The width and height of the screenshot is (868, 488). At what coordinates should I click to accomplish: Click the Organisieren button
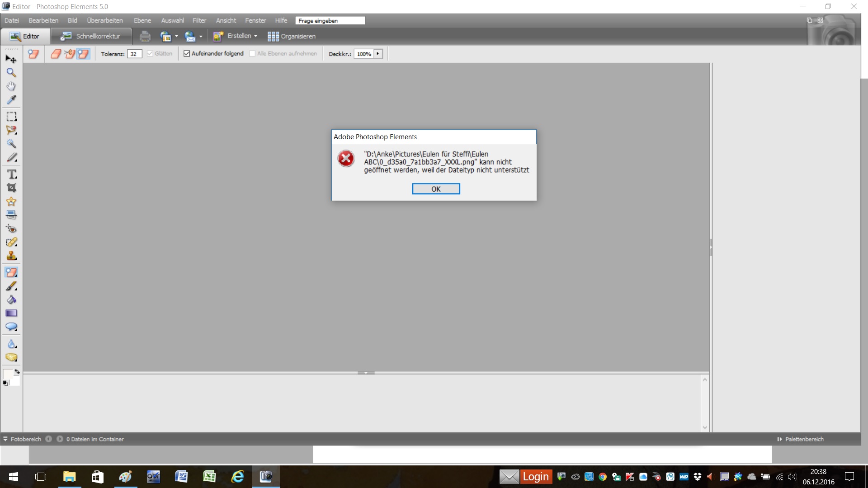(x=292, y=36)
